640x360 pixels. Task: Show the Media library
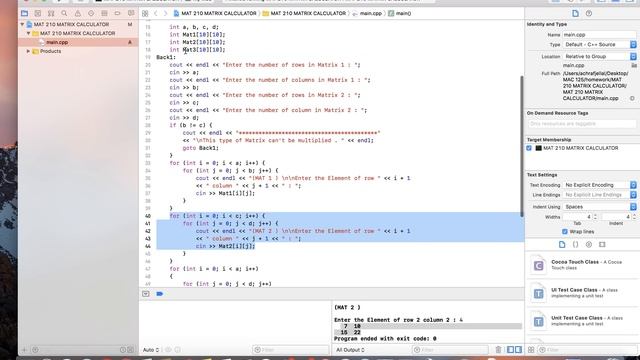coord(602,244)
